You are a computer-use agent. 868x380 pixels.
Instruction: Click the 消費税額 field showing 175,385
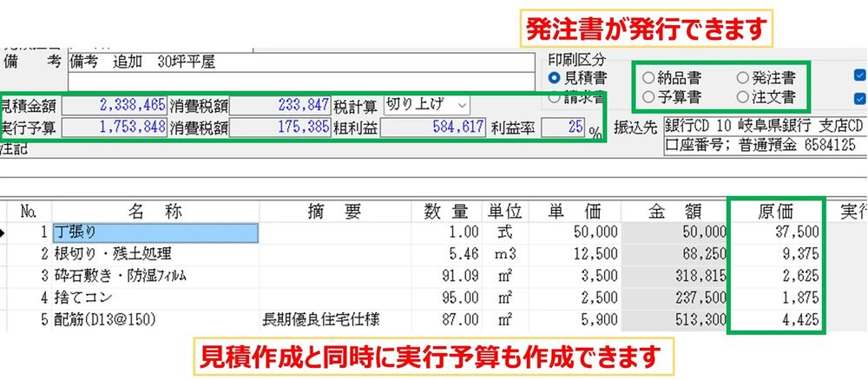coord(279,128)
